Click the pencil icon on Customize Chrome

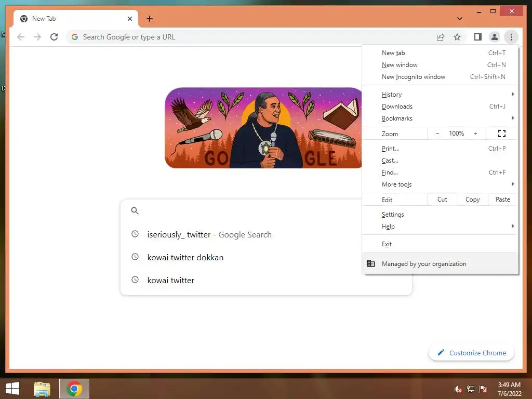pos(441,352)
